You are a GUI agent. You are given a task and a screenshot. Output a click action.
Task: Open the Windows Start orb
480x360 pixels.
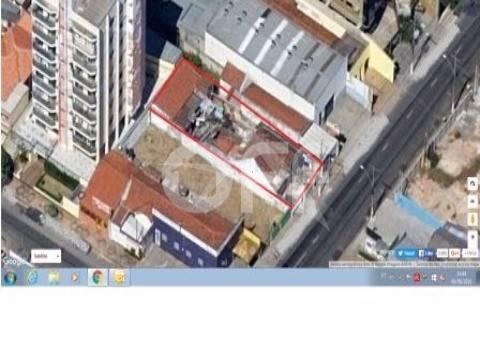coord(10,277)
